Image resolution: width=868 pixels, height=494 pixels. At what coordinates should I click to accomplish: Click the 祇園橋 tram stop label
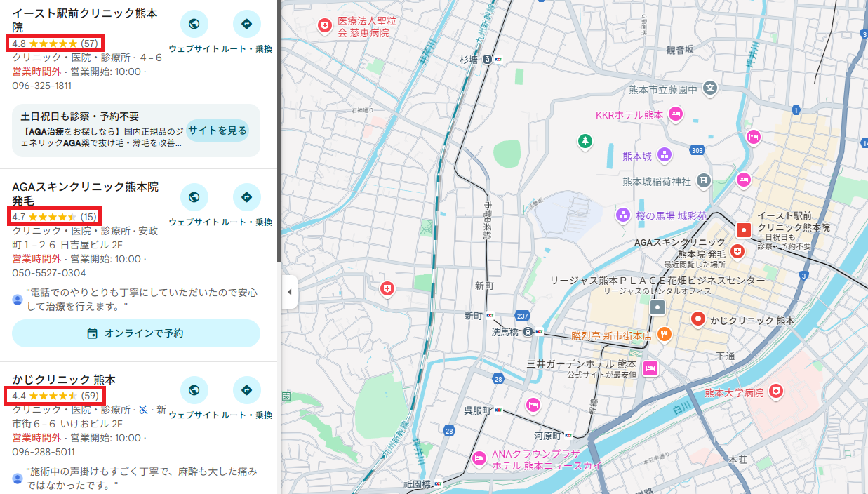pos(417,484)
